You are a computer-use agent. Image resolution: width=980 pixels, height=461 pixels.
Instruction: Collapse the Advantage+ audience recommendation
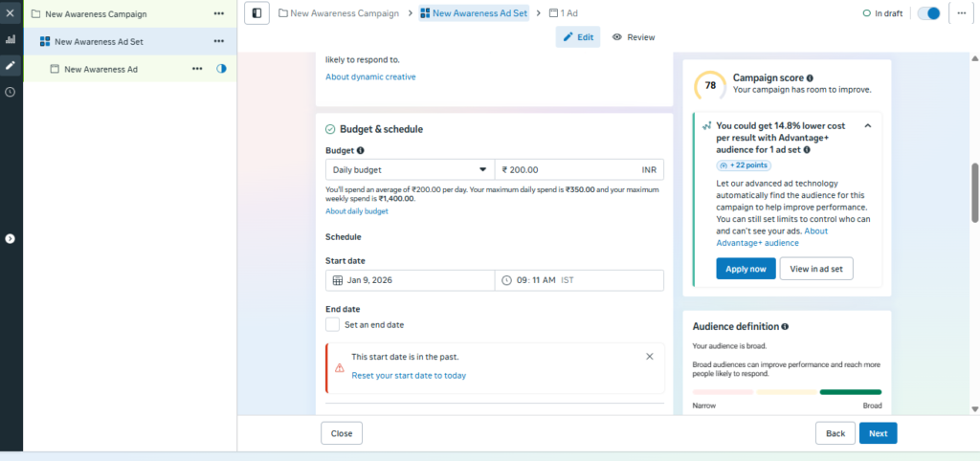[867, 125]
